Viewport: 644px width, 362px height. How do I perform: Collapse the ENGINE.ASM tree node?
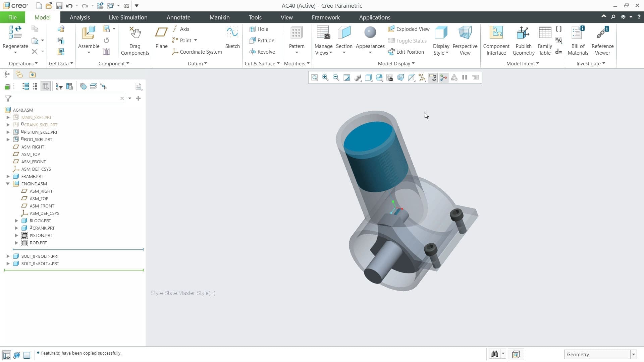[x=8, y=184]
